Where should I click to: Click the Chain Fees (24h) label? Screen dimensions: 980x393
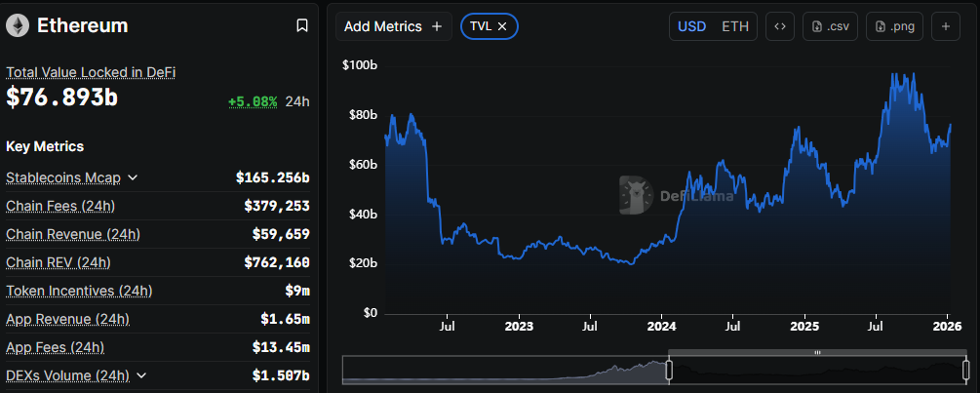tap(60, 206)
